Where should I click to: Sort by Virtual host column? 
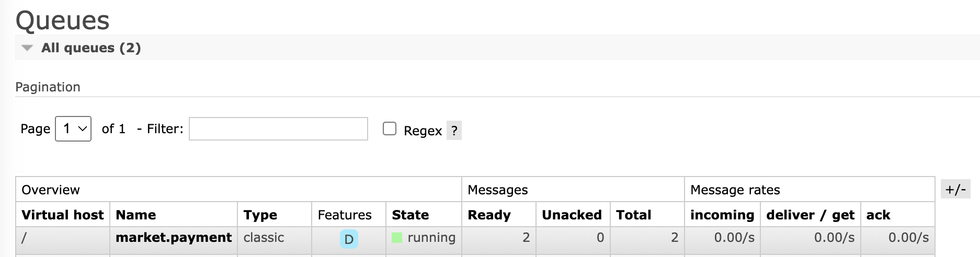[x=63, y=215]
